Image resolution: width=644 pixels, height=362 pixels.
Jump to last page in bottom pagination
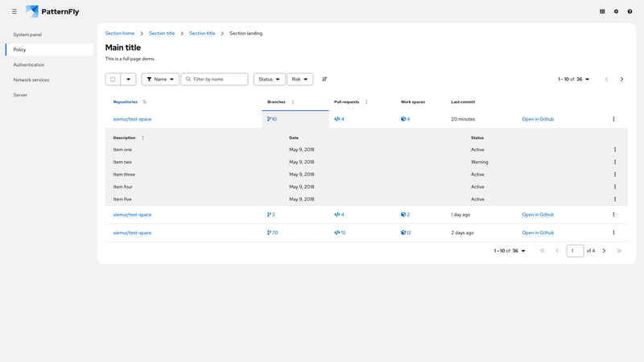(619, 251)
